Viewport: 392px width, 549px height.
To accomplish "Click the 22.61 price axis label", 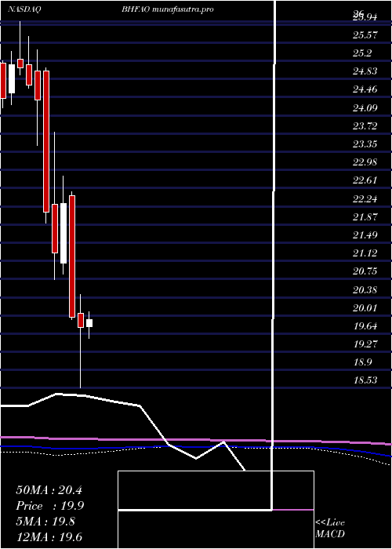I will 365,180.
